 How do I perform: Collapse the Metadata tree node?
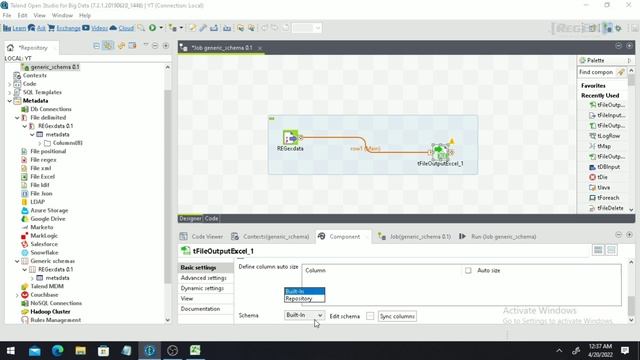point(10,100)
